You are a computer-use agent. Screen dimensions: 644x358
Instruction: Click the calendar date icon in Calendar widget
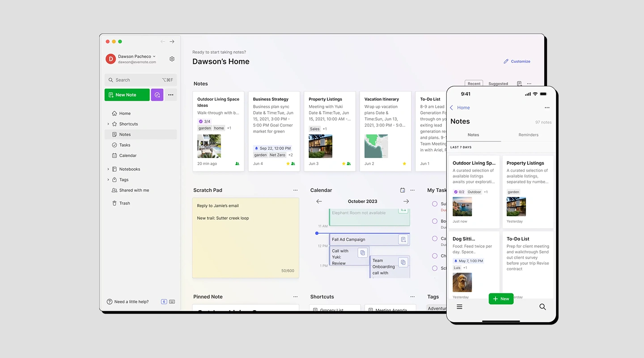(x=402, y=190)
